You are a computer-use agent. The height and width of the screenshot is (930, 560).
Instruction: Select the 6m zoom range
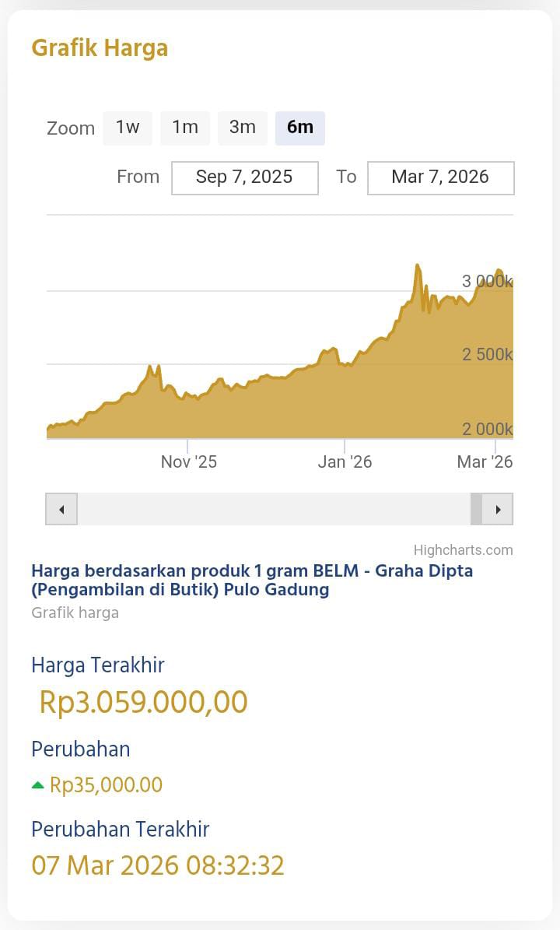pyautogui.click(x=300, y=128)
